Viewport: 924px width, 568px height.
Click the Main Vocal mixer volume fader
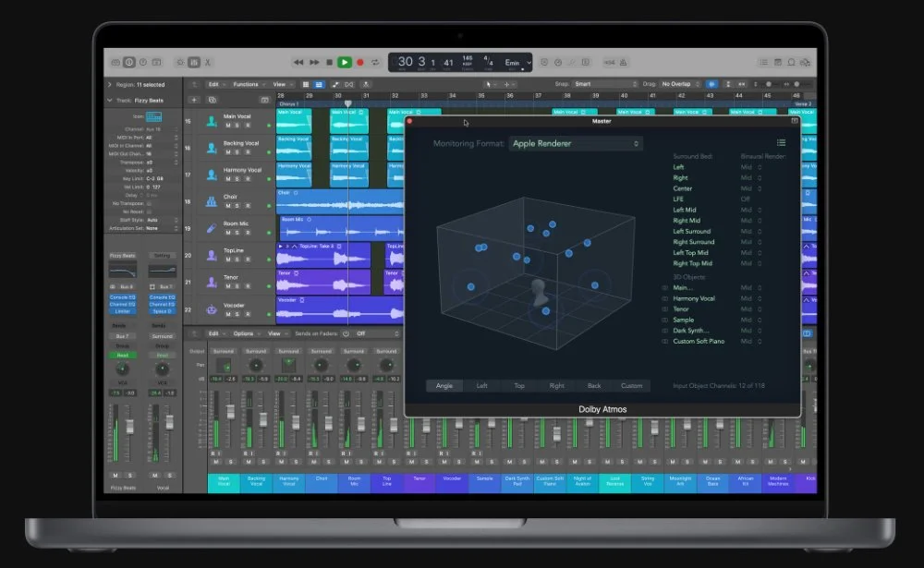click(230, 411)
